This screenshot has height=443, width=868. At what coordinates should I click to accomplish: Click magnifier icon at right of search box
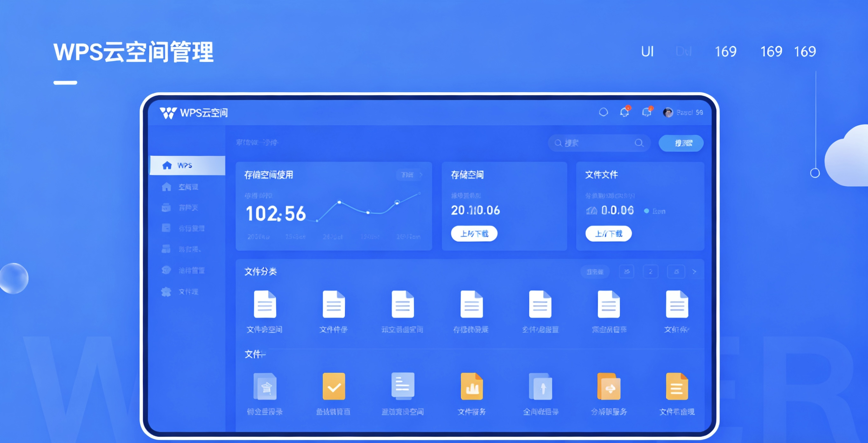pos(639,143)
